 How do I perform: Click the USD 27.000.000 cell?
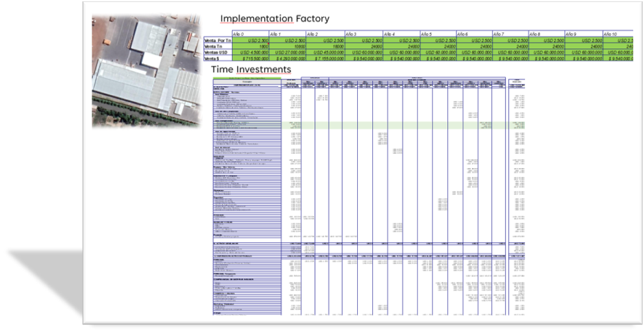pyautogui.click(x=288, y=53)
